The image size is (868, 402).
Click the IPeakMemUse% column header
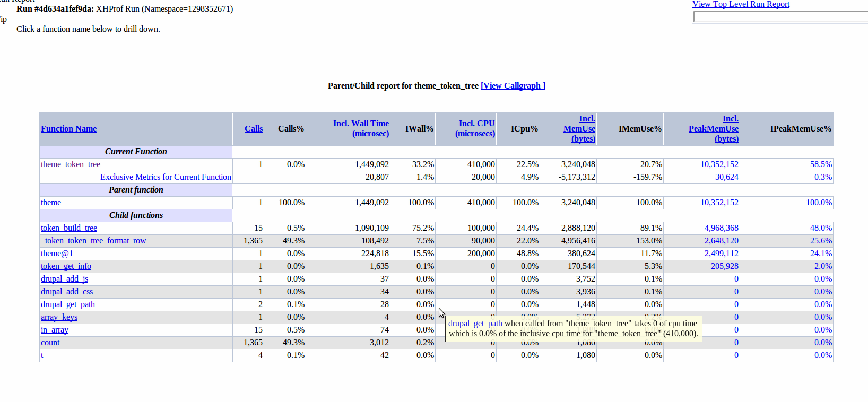(801, 129)
